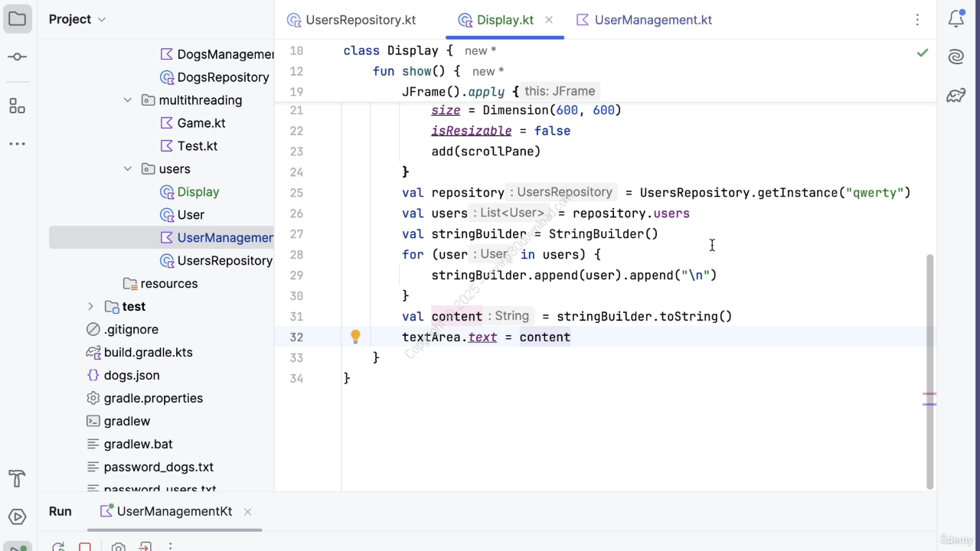Click the editor tabs three-dot menu

917,21
